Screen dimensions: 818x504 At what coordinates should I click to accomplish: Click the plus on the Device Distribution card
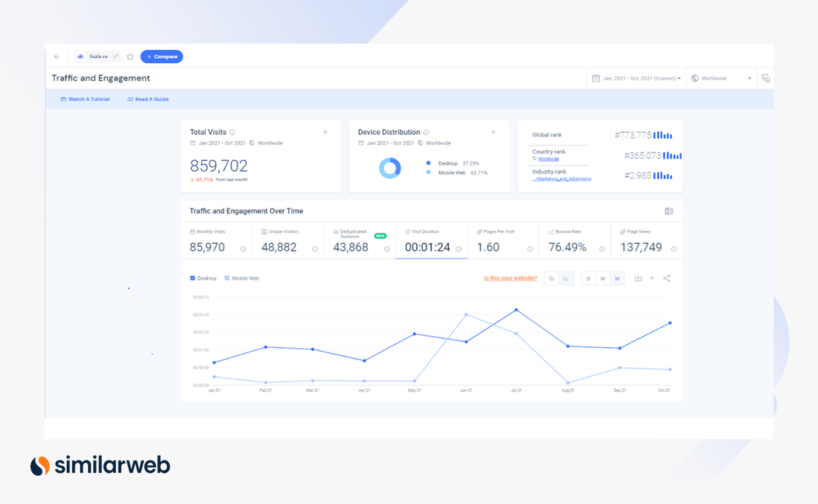pyautogui.click(x=493, y=132)
